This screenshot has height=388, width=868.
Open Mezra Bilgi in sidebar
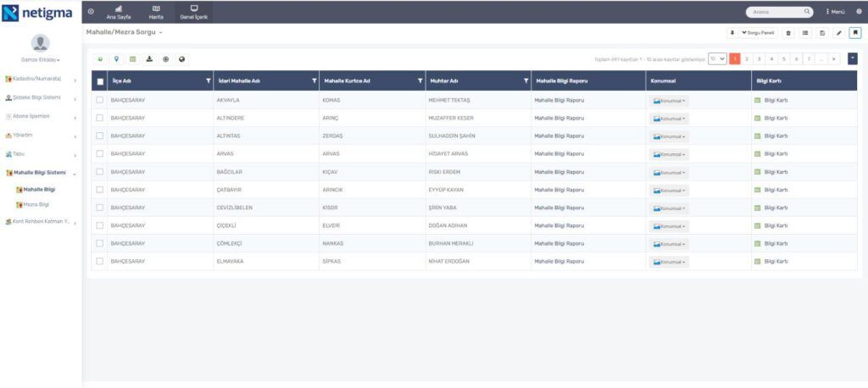(37, 204)
